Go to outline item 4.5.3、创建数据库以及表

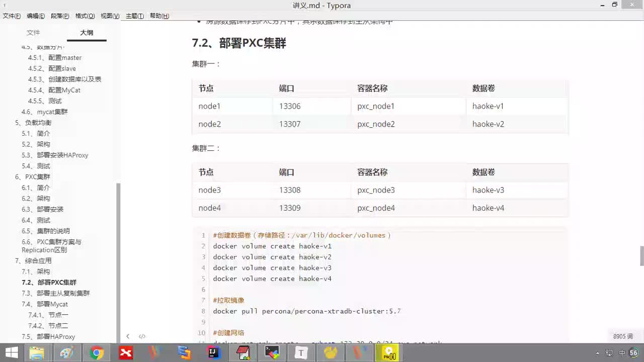point(65,79)
